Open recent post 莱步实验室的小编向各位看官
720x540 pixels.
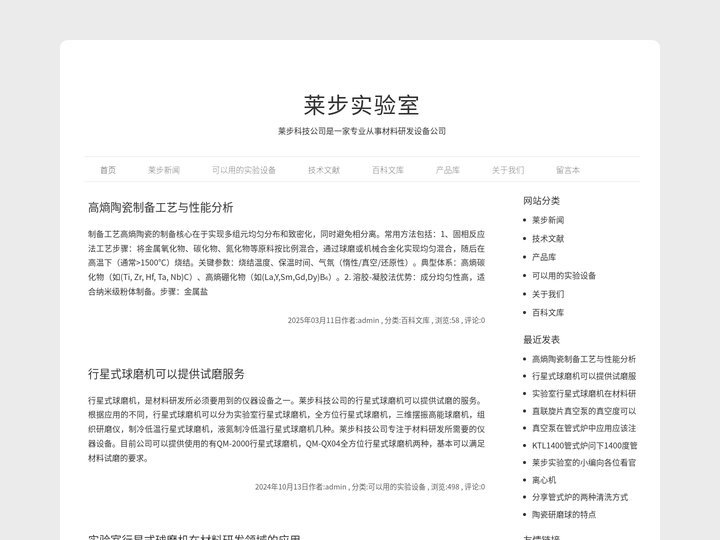pos(584,462)
